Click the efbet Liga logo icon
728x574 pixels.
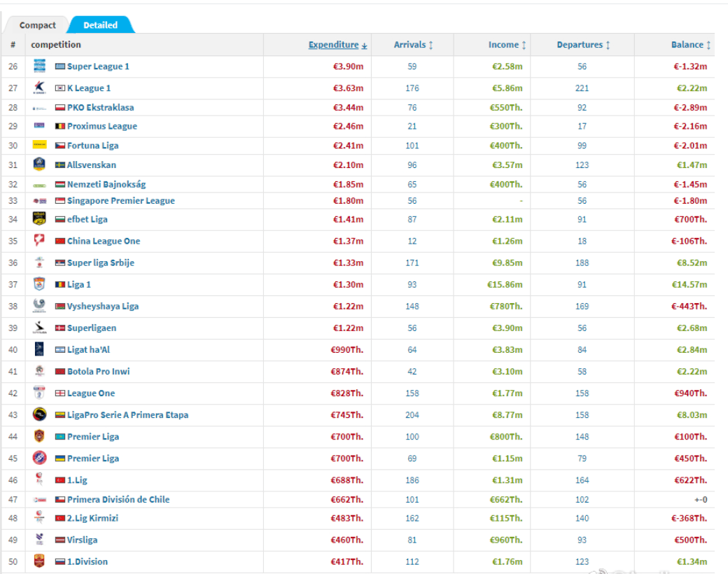(x=39, y=218)
